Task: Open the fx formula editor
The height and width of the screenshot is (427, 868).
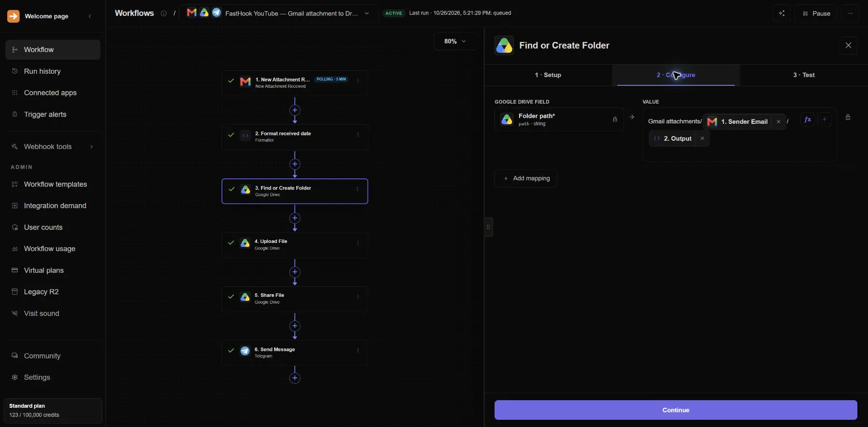Action: [x=808, y=120]
